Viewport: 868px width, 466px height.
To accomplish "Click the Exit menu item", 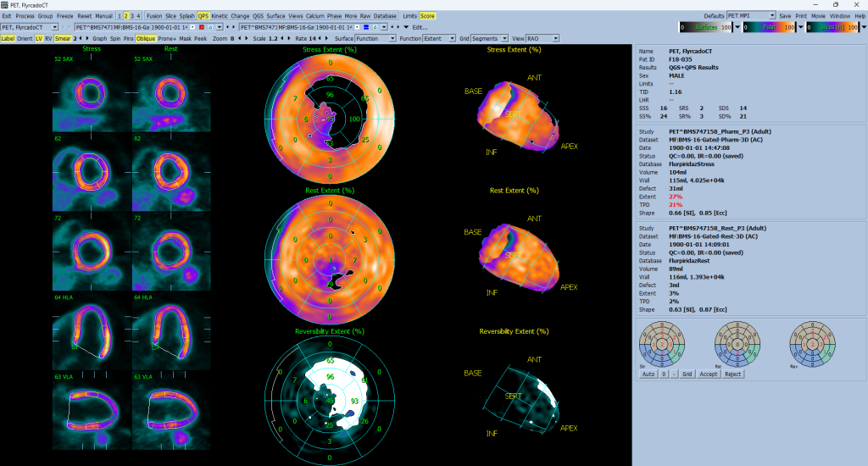I will pos(7,16).
